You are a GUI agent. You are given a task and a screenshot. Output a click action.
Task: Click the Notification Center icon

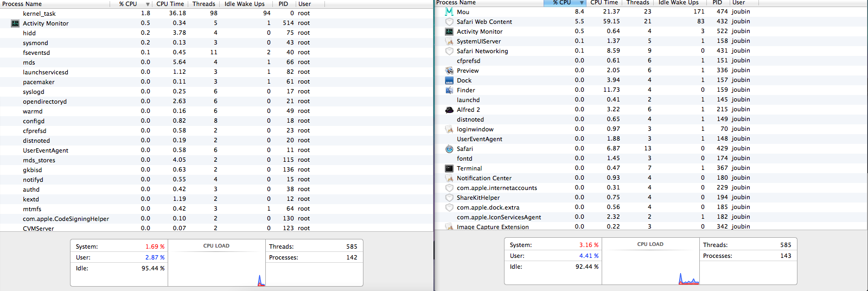(x=449, y=178)
